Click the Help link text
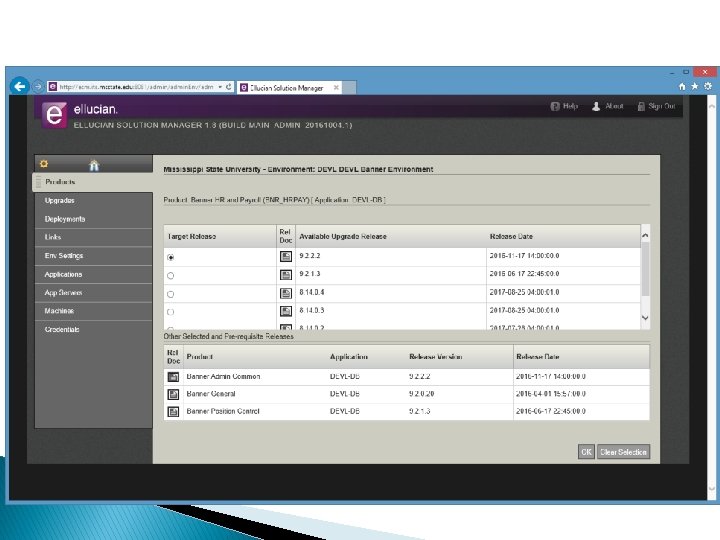 pos(570,106)
